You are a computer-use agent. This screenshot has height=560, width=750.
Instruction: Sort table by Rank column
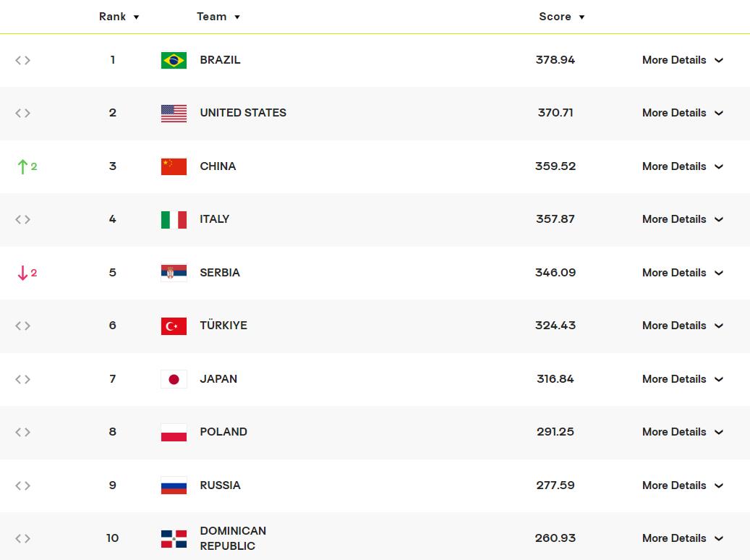[x=119, y=17]
